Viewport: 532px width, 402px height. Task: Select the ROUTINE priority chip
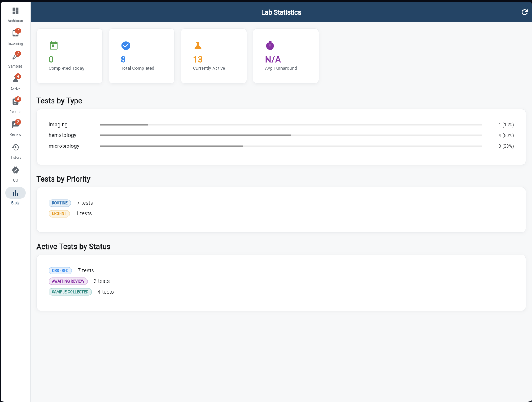point(60,203)
